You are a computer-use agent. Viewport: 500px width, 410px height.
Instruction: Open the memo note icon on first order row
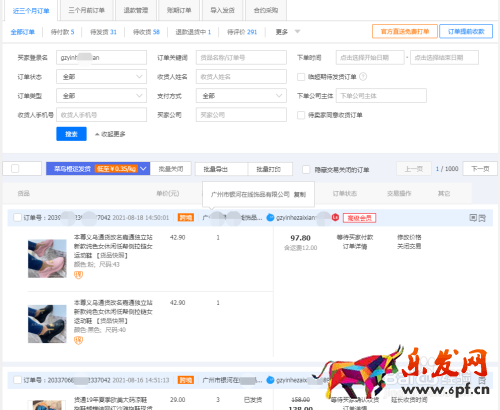pos(473,218)
